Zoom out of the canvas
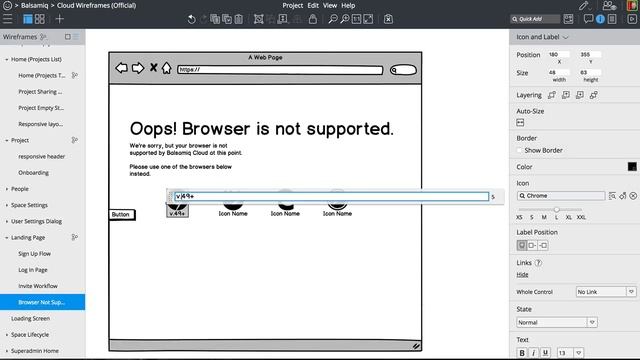Image resolution: width=640 pixels, height=360 pixels. pos(333,19)
